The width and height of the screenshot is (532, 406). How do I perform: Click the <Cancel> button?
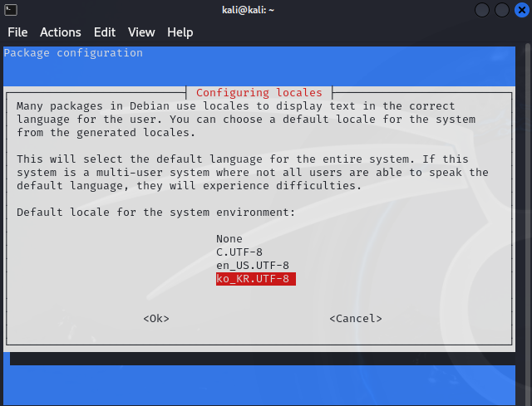coord(356,319)
